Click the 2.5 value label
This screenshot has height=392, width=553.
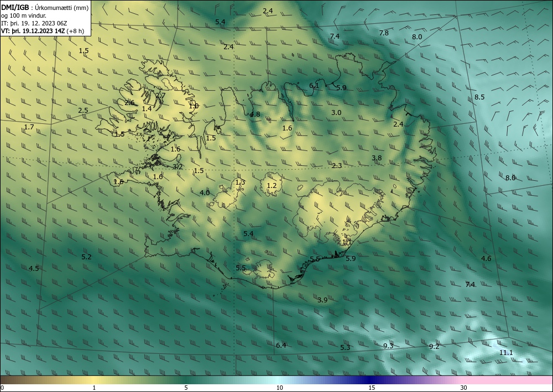click(x=83, y=111)
